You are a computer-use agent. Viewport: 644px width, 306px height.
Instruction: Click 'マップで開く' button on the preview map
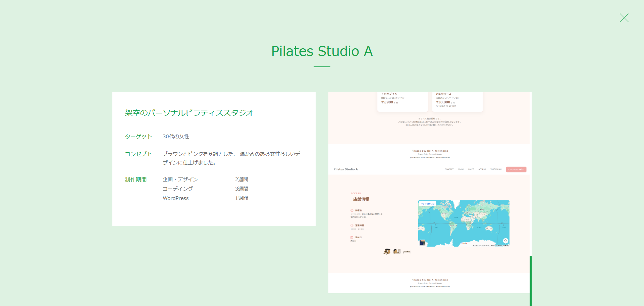pos(428,204)
